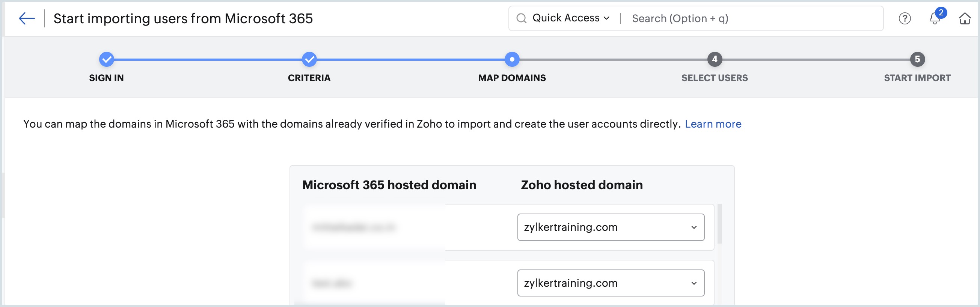Click the SIGN IN step label

tap(107, 78)
